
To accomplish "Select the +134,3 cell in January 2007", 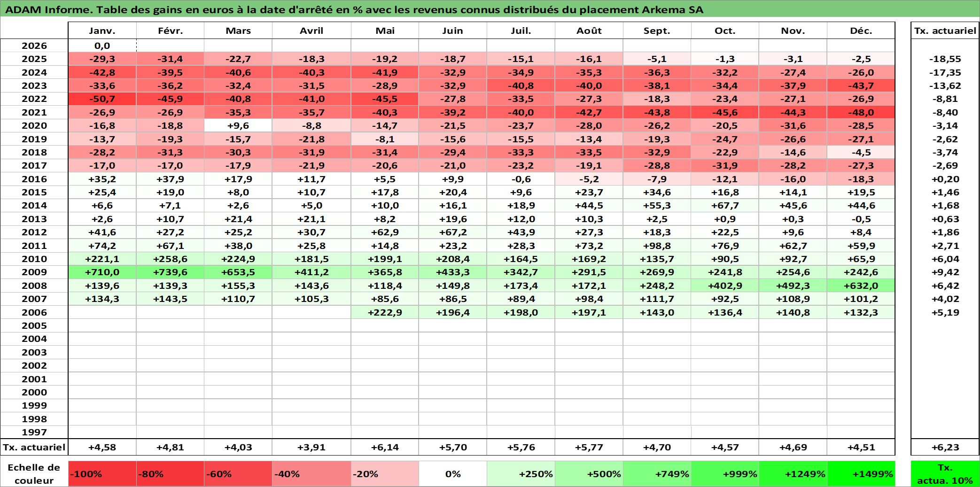I will 102,299.
